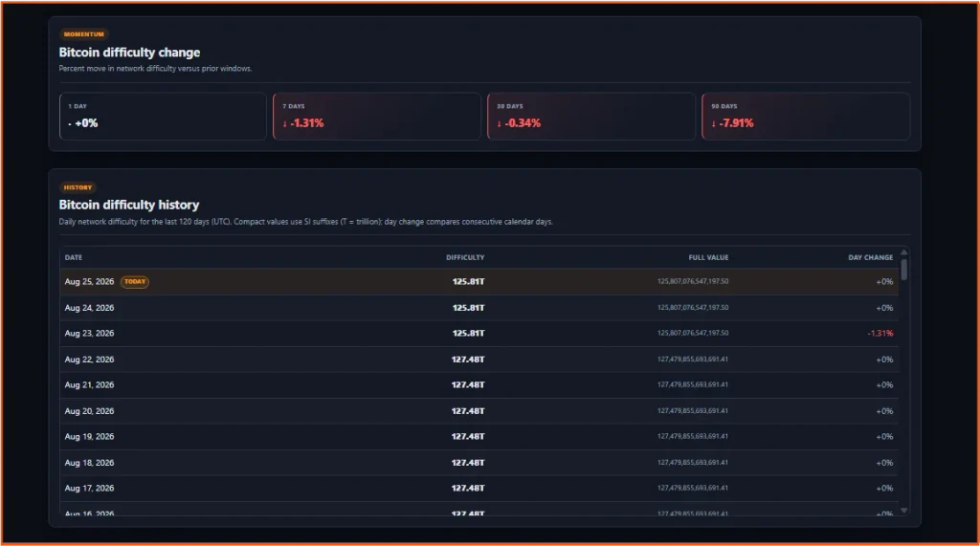Click the 'Daily network difficulty for the last 120 days' description
Screen dimensions: 980x546
[x=305, y=222]
